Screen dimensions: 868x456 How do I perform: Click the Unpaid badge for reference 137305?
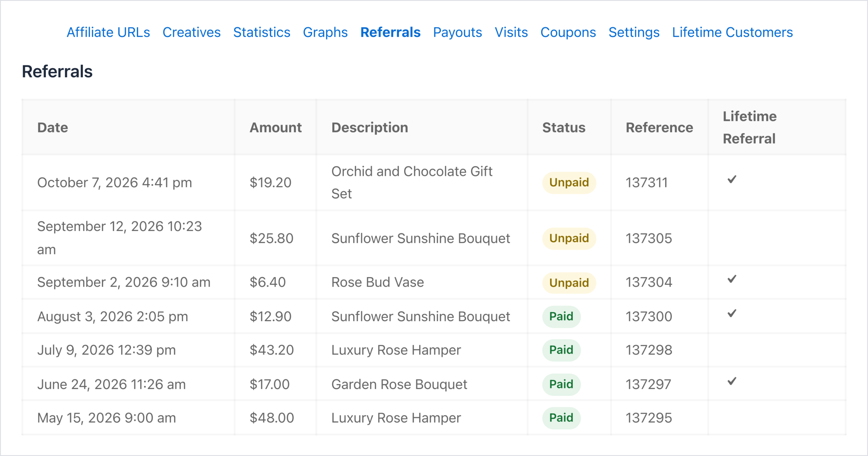point(569,239)
